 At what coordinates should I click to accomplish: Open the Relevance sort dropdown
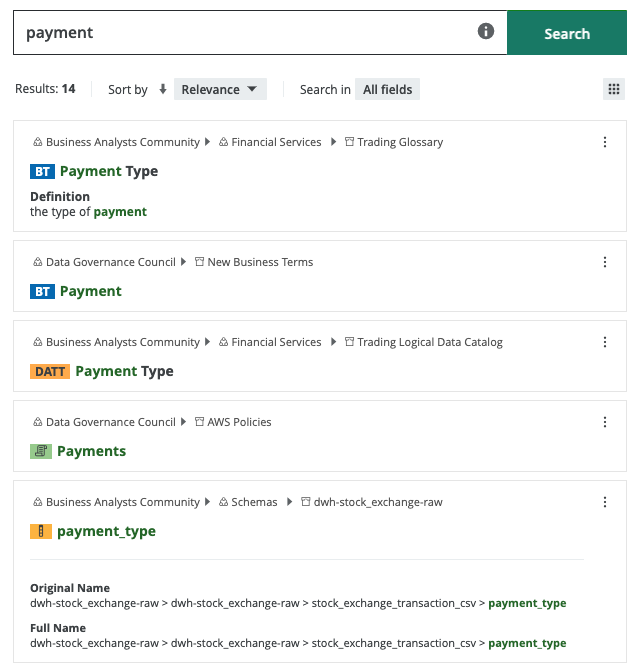click(x=220, y=89)
